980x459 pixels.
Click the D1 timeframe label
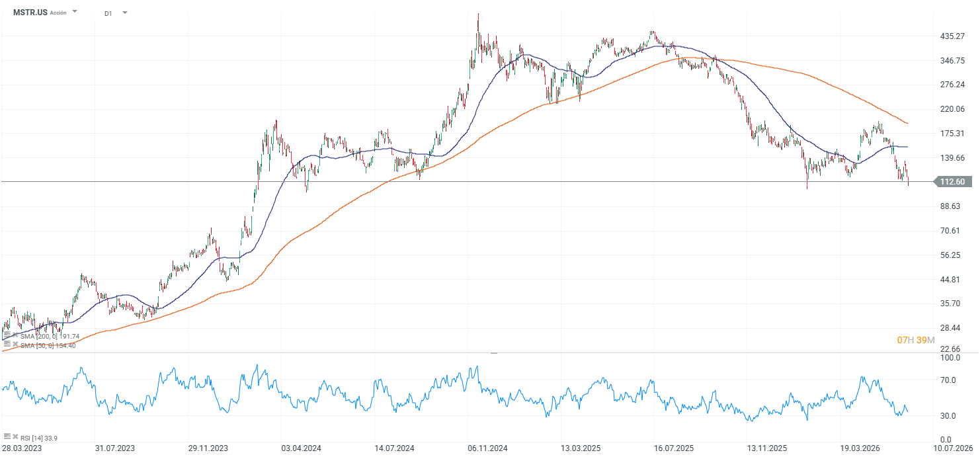108,13
